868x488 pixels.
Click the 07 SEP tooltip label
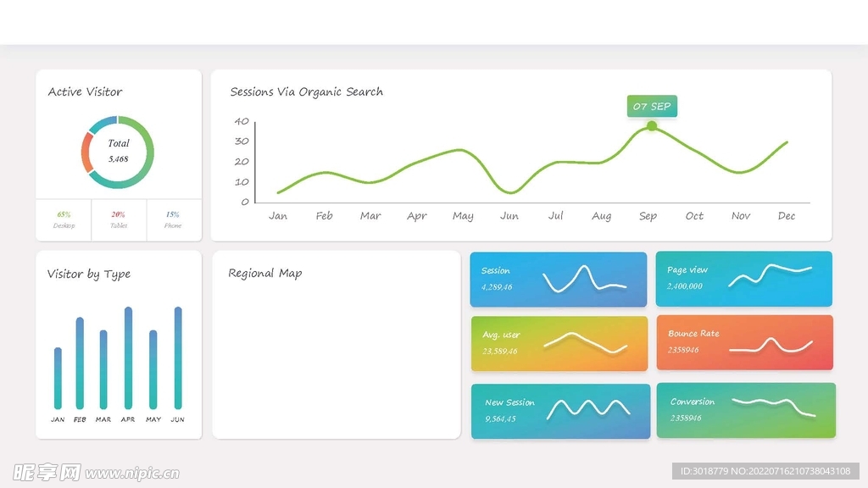coord(651,106)
